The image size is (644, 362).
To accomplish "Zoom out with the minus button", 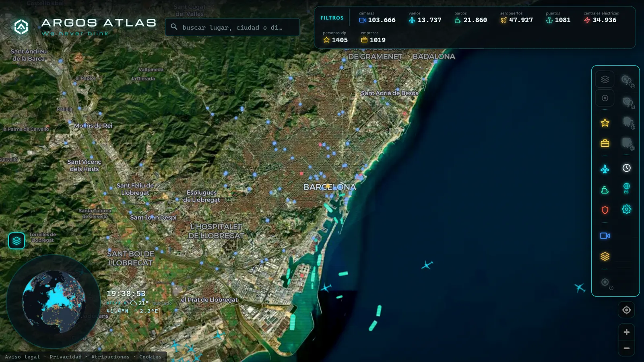I will (626, 348).
